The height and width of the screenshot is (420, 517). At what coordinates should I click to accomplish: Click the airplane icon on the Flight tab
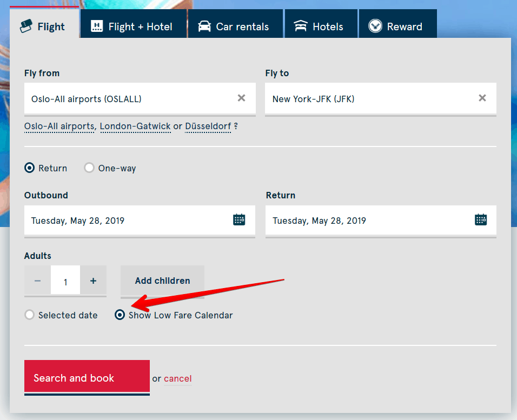[25, 25]
